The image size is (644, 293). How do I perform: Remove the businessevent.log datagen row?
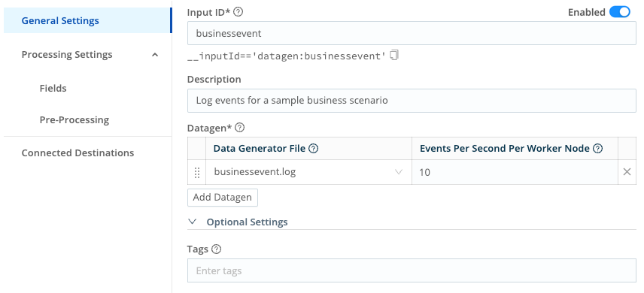pos(627,172)
